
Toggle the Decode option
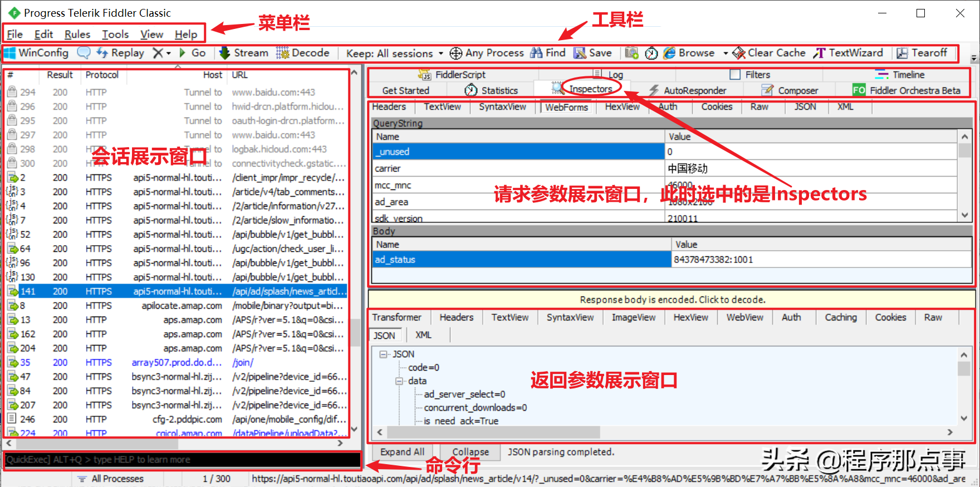303,53
